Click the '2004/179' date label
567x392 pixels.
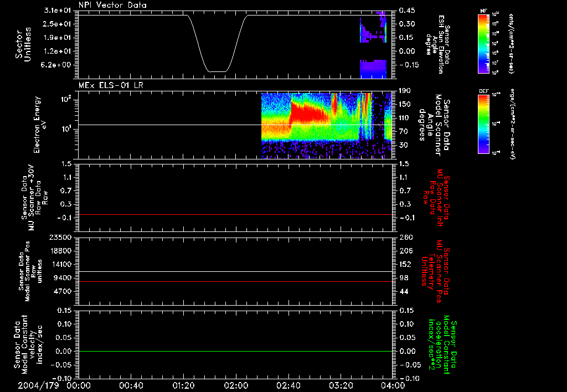point(38,385)
